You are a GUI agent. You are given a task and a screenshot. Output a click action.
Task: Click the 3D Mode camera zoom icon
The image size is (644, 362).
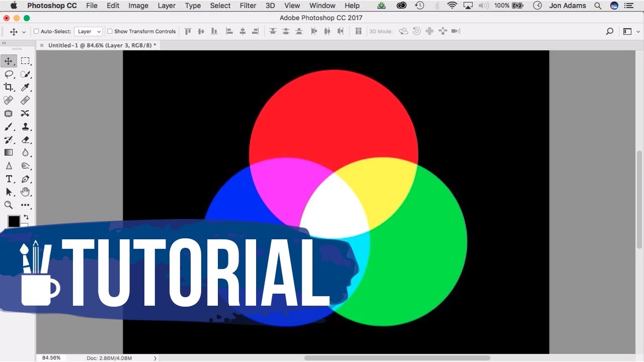[x=456, y=31]
